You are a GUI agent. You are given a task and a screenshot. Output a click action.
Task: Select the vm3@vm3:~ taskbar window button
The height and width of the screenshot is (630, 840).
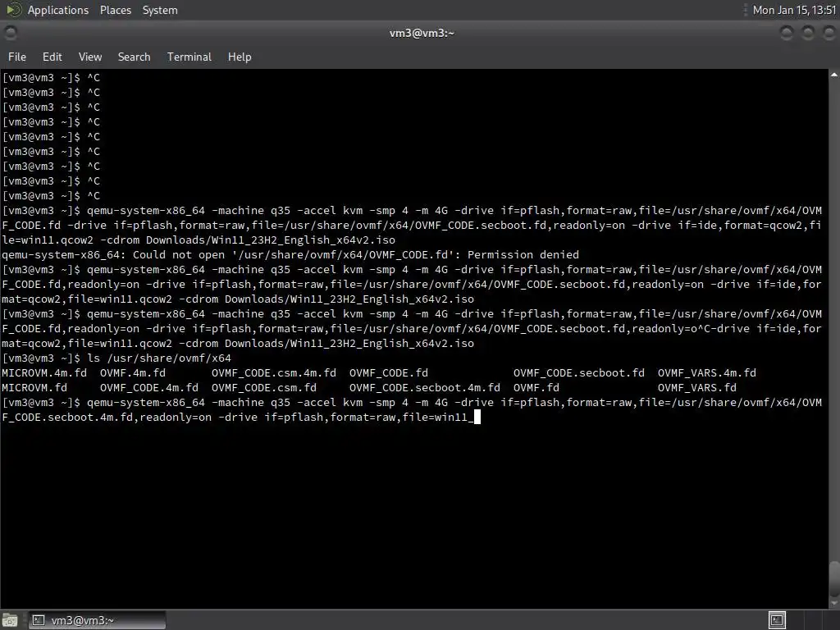click(x=97, y=620)
